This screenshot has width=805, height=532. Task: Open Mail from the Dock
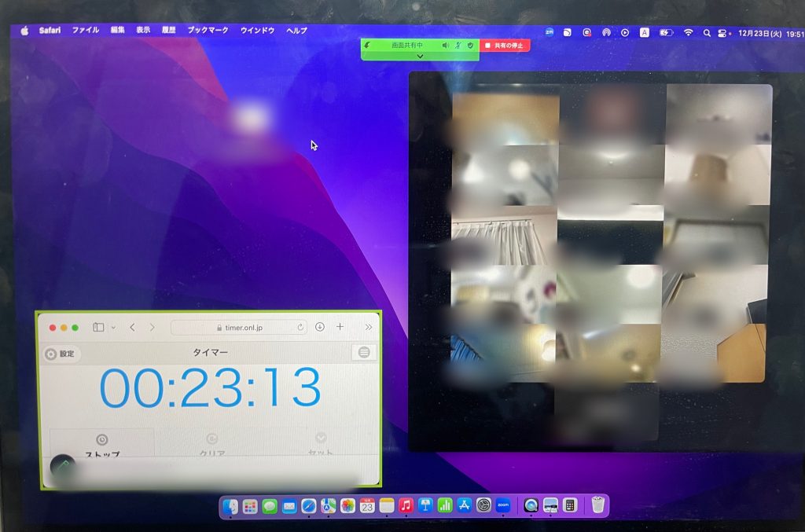[289, 506]
